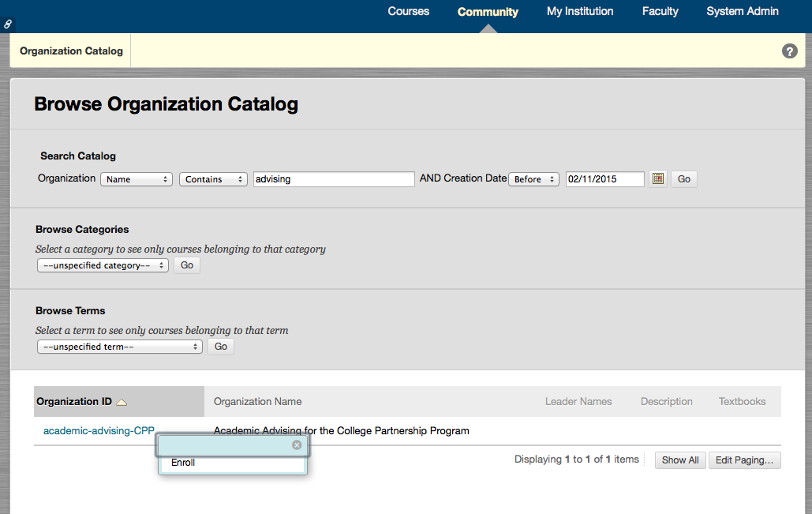Open the System Admin tab

click(x=742, y=12)
